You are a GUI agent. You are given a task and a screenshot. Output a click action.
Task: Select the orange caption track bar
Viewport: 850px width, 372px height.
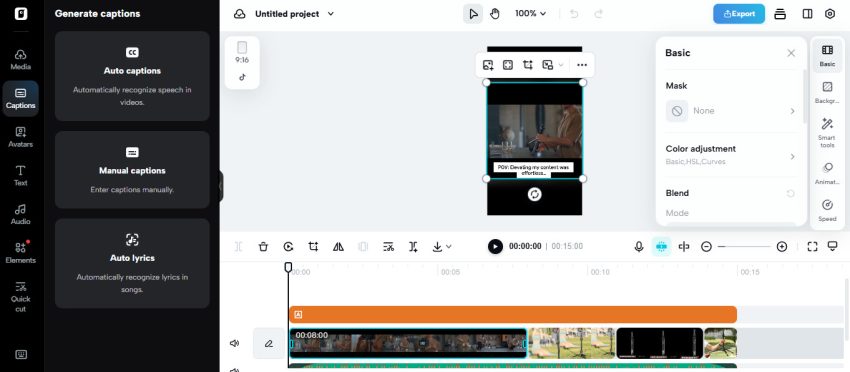513,315
